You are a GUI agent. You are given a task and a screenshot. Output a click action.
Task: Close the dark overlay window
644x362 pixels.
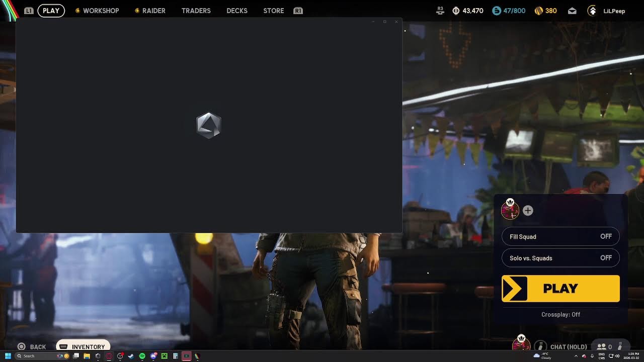[x=396, y=22]
